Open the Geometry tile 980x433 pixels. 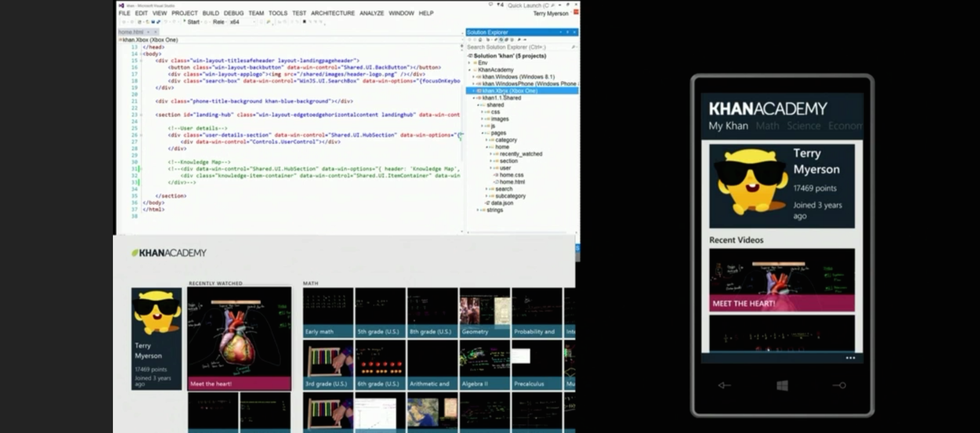click(x=484, y=312)
